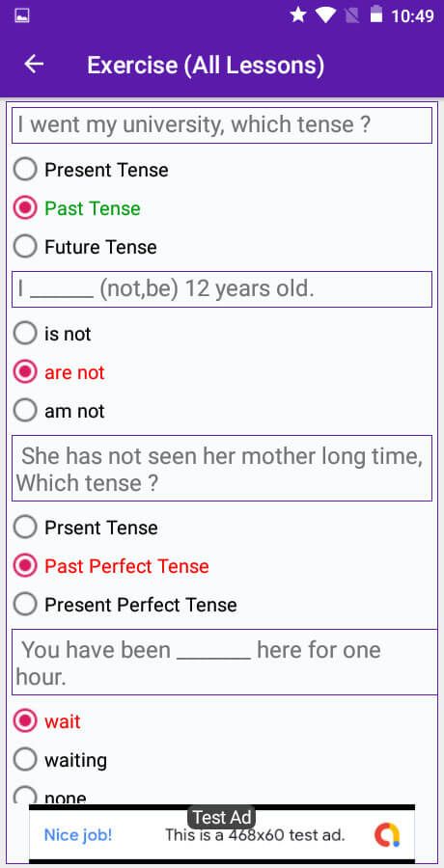This screenshot has width=444, height=868.
Task: Tap the star icon in status bar
Action: 297,14
